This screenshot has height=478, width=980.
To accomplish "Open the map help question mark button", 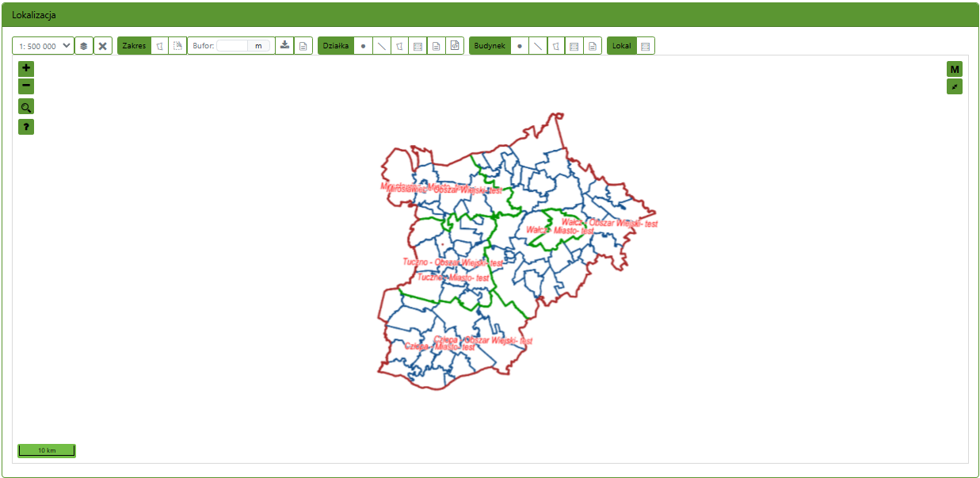I will 26,127.
